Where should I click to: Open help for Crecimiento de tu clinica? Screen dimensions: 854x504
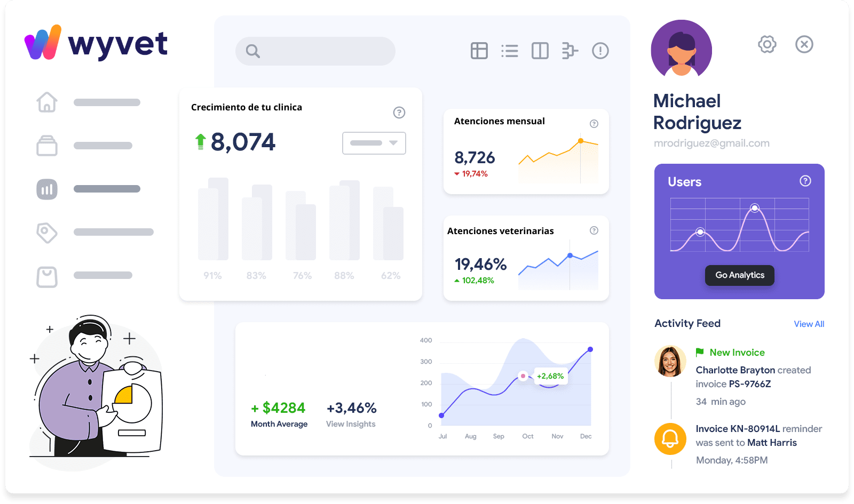(x=399, y=113)
